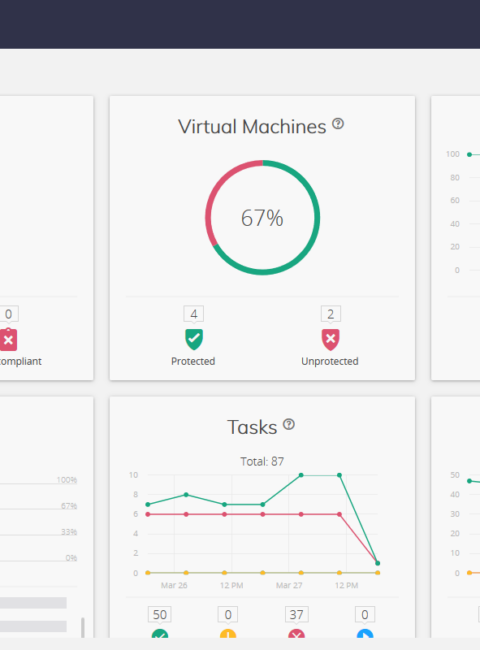The image size is (480, 650).
Task: Click the red non-compliant clipboard icon
Action: pyautogui.click(x=8, y=340)
